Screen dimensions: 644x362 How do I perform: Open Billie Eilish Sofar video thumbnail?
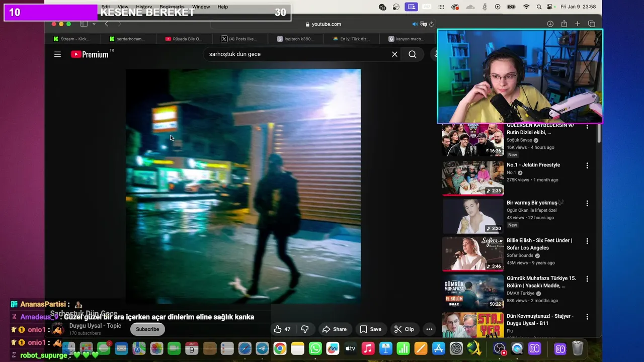[x=473, y=254]
